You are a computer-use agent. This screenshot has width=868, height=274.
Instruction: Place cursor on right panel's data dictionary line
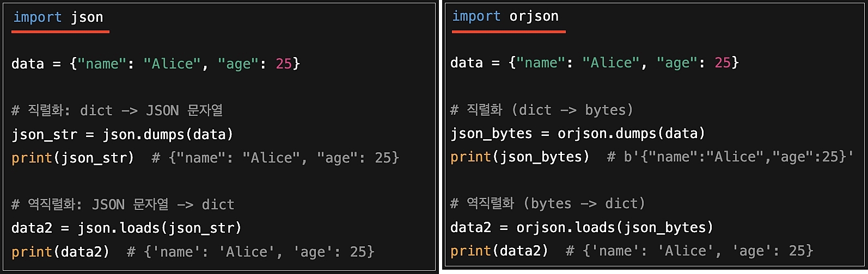[x=594, y=63]
